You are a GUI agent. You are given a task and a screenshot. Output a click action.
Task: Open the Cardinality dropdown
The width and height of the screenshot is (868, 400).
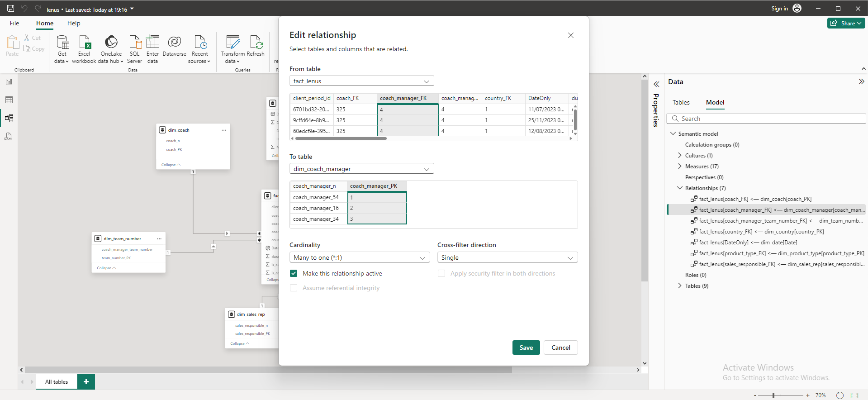(360, 257)
